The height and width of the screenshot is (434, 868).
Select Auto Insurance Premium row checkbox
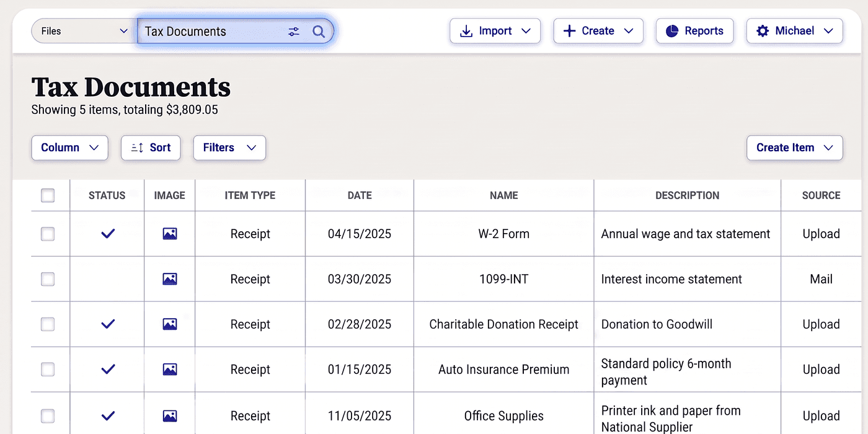pos(48,370)
